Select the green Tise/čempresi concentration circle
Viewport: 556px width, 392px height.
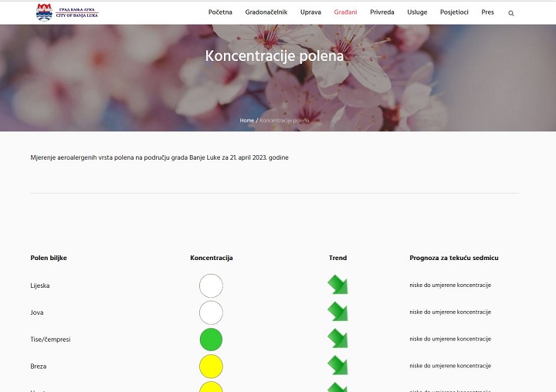coord(211,340)
